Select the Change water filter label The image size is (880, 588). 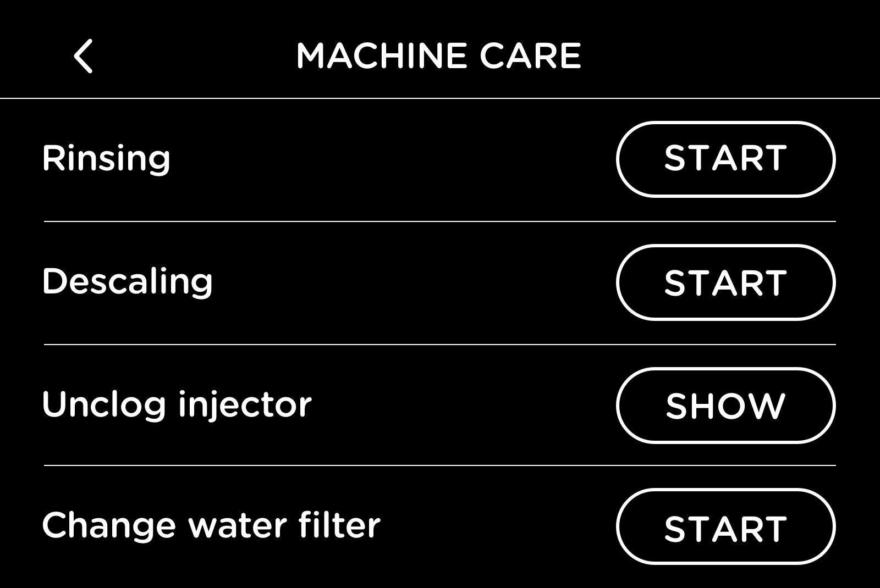[x=211, y=525]
